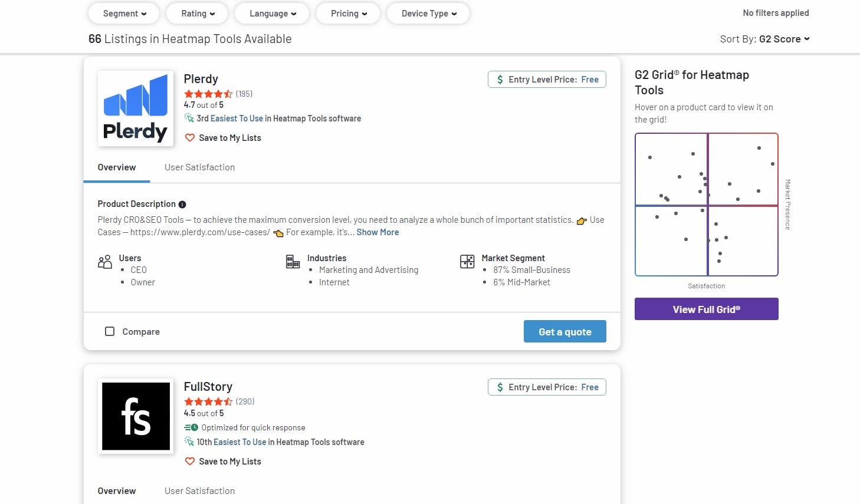Click Easiest To Use link under Plerdy
Screen dimensions: 860x504
[x=237, y=118]
